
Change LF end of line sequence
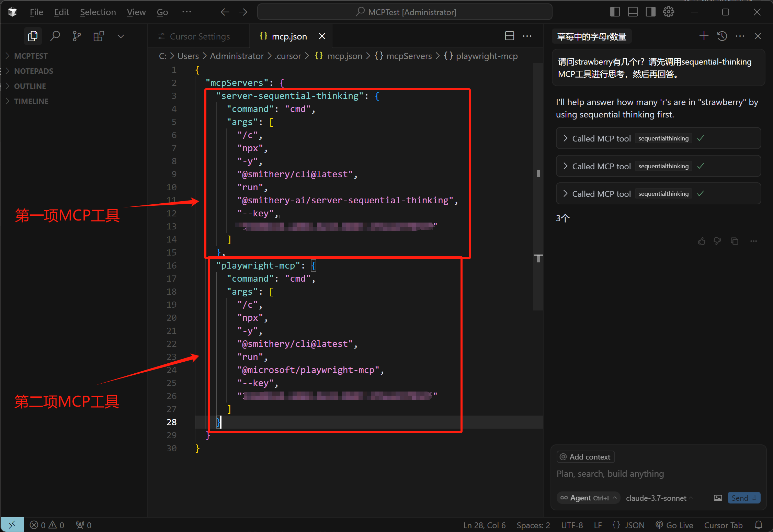coord(598,525)
